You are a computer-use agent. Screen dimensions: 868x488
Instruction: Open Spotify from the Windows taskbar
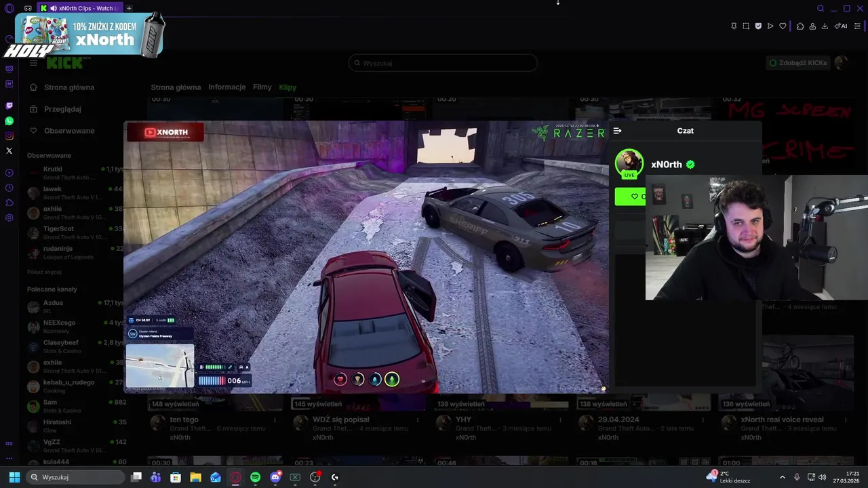tap(255, 477)
